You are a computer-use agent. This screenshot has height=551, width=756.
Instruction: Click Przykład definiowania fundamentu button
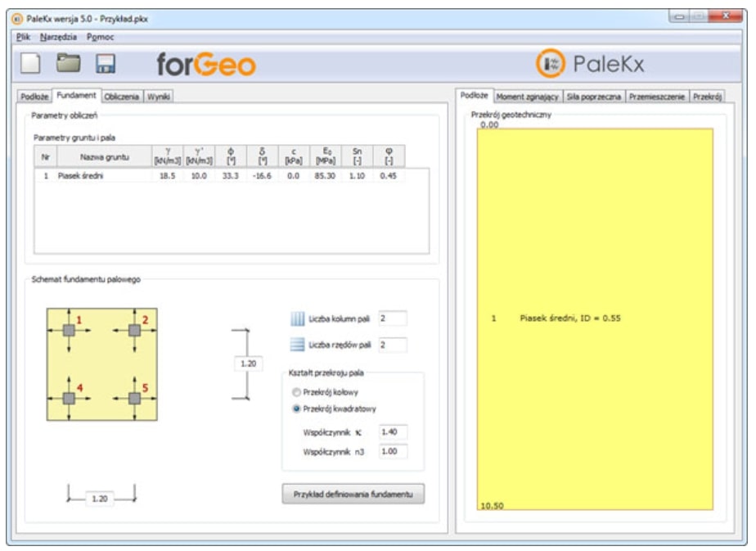point(353,494)
